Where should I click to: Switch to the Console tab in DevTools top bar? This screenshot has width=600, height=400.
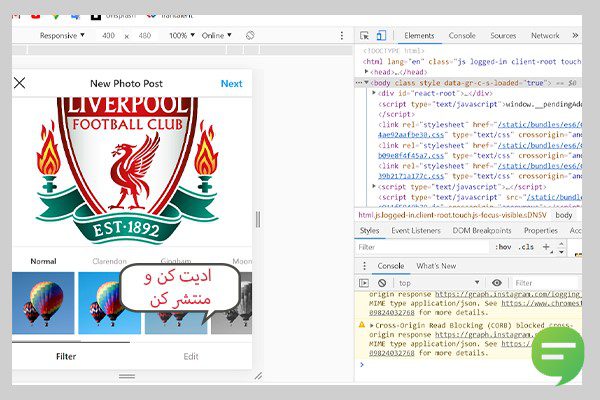(x=462, y=36)
